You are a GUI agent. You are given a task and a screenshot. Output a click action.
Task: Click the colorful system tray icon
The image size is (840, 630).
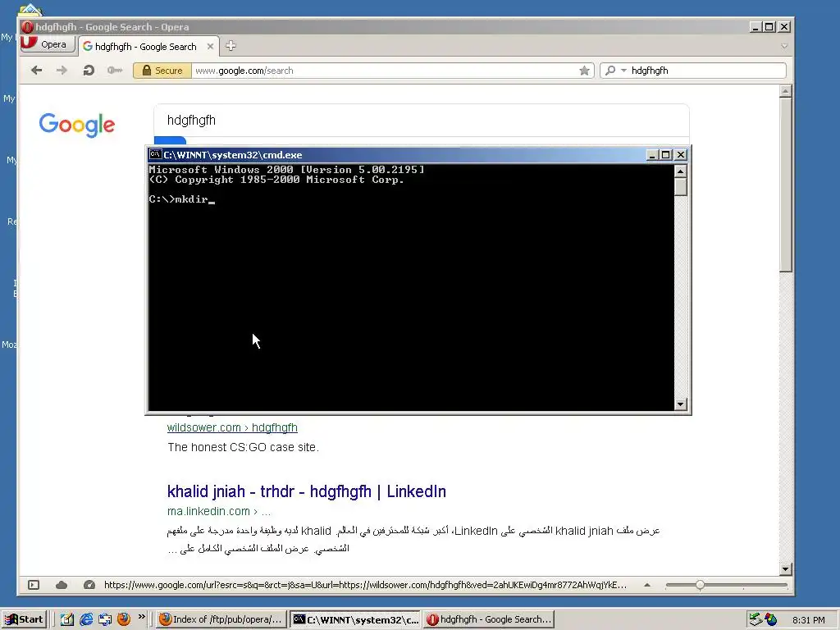(x=771, y=619)
